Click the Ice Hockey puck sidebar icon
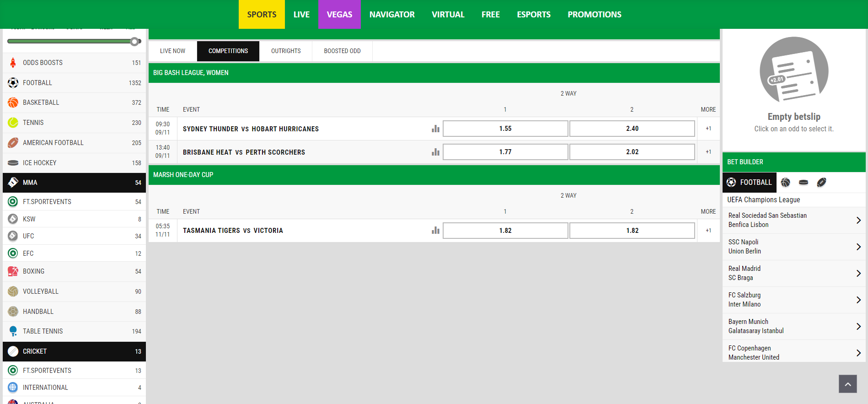This screenshot has width=868, height=404. coord(13,163)
